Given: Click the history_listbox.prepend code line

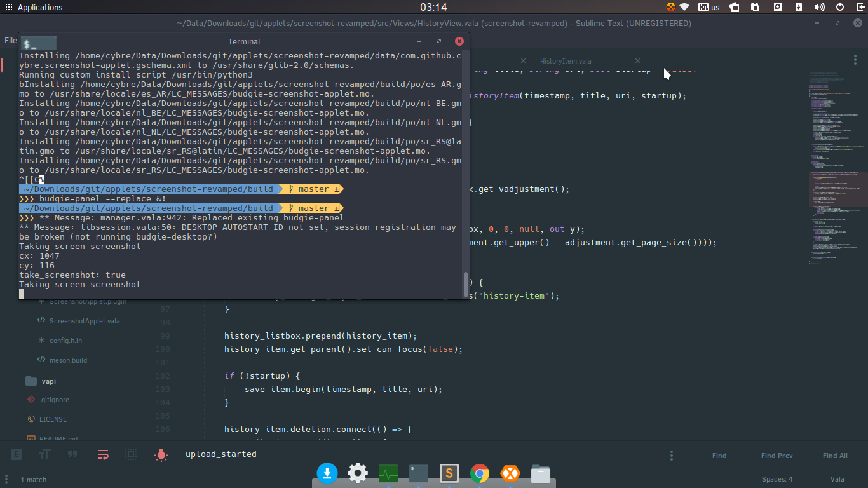Looking at the screenshot, I should click(320, 335).
